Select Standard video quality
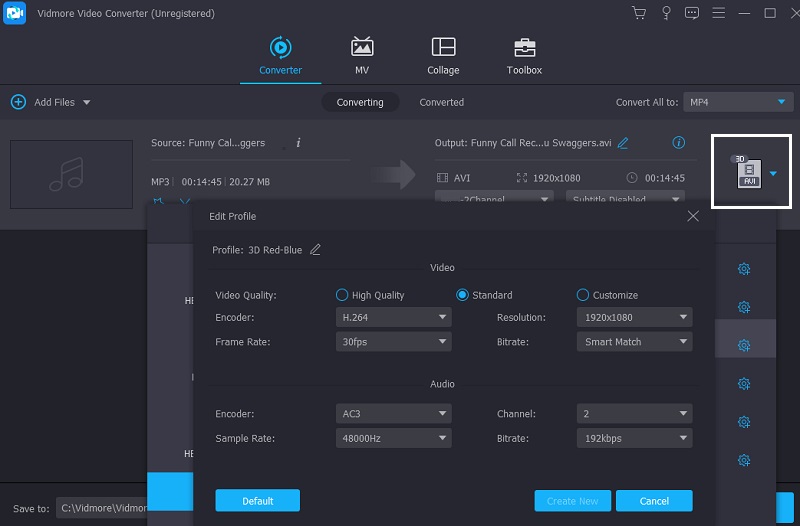This screenshot has width=800, height=526. 462,295
